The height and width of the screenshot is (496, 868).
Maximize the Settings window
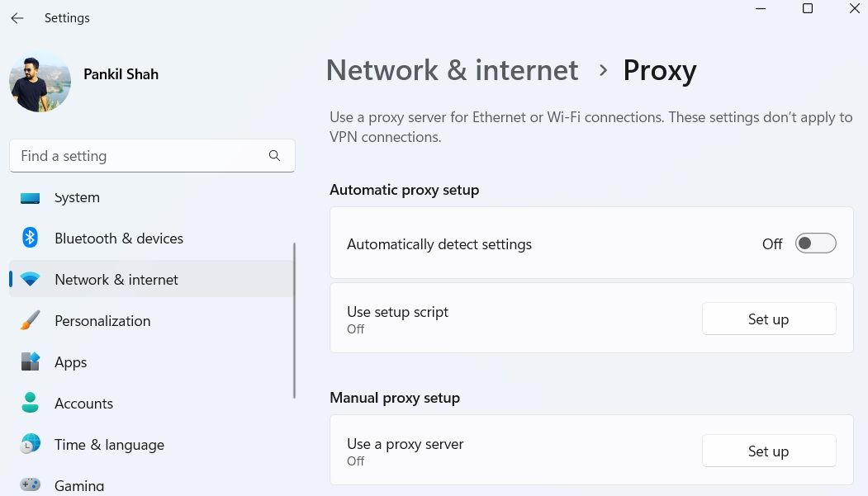point(808,9)
